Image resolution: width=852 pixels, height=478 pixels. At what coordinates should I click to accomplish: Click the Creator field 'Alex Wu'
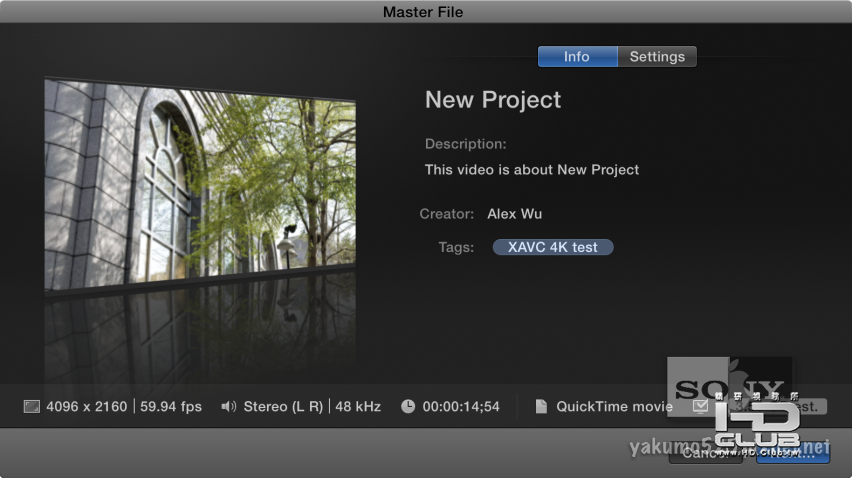515,214
